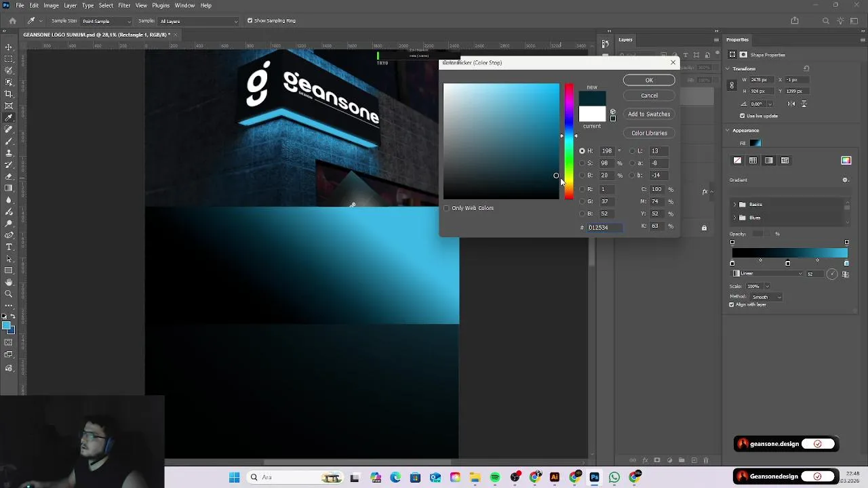868x488 pixels.
Task: Open the File menu
Action: click(x=20, y=5)
